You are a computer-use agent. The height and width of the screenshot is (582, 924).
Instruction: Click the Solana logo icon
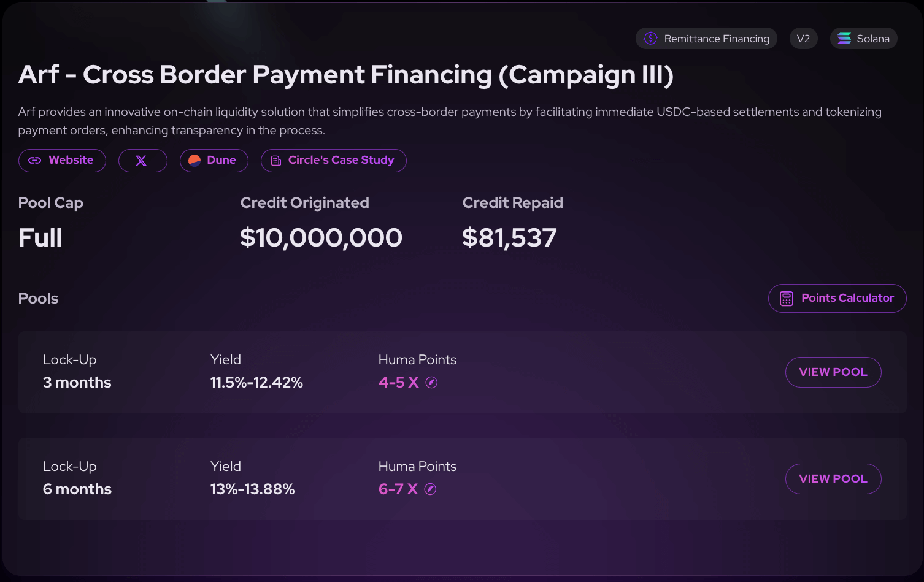coord(844,38)
